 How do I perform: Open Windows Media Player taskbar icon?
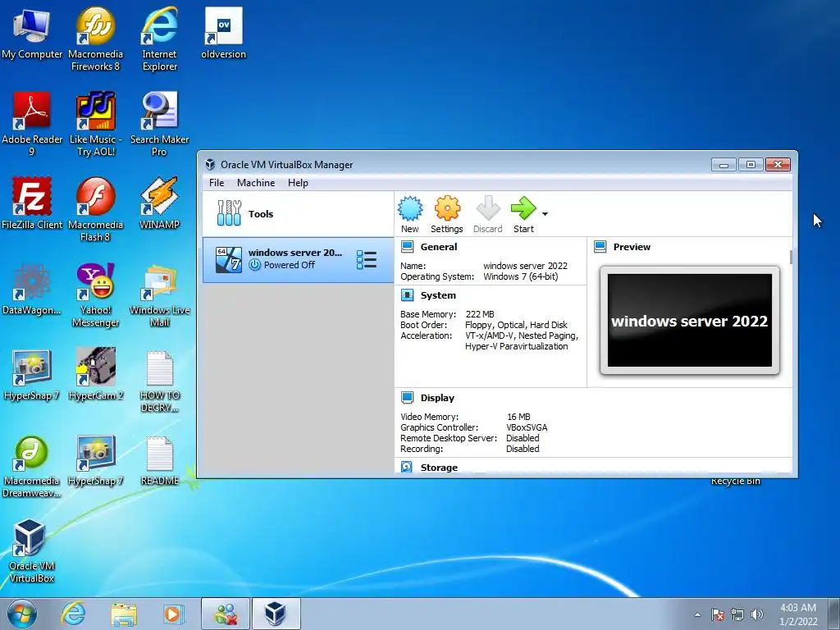pyautogui.click(x=172, y=614)
